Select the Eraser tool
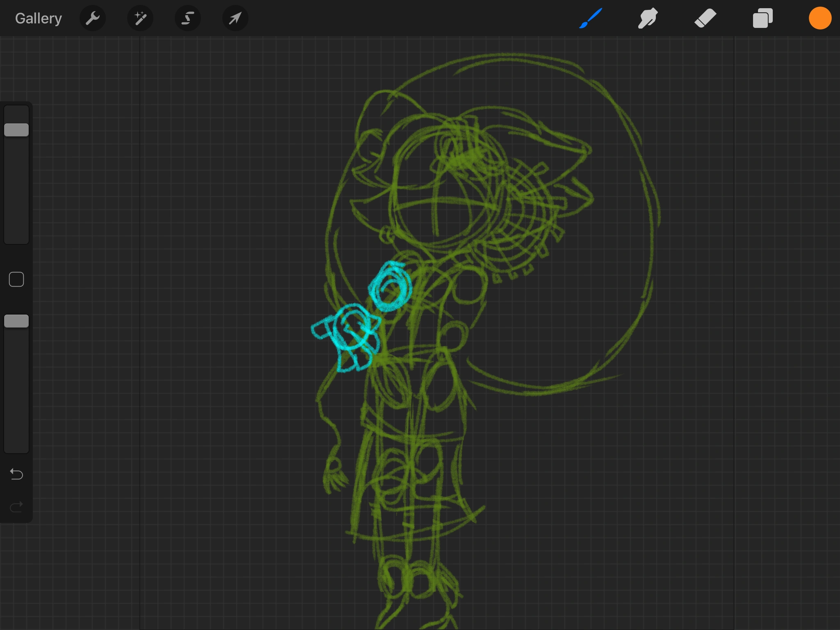 [705, 18]
